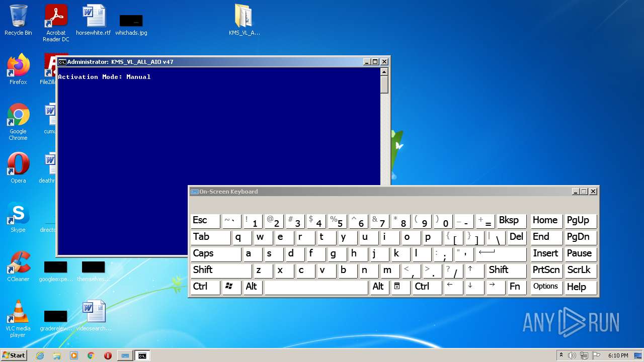Toggle the right Shift key
The width and height of the screenshot is (644, 362).
(507, 270)
